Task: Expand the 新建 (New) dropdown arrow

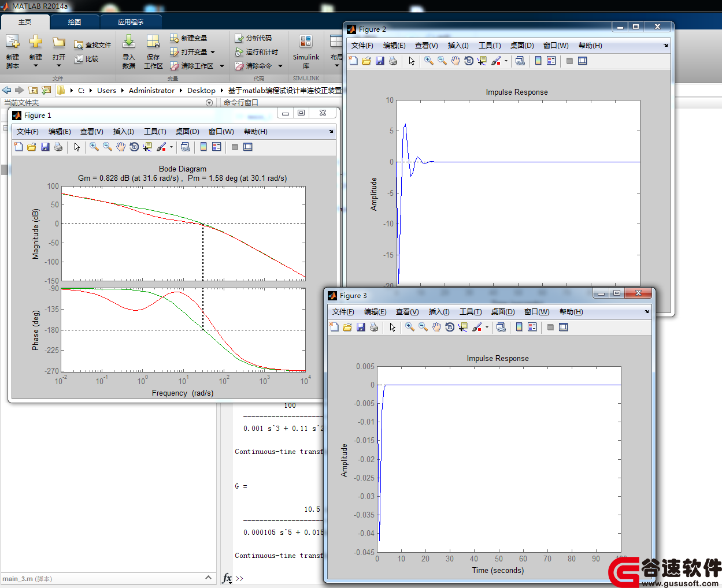Action: pos(36,65)
